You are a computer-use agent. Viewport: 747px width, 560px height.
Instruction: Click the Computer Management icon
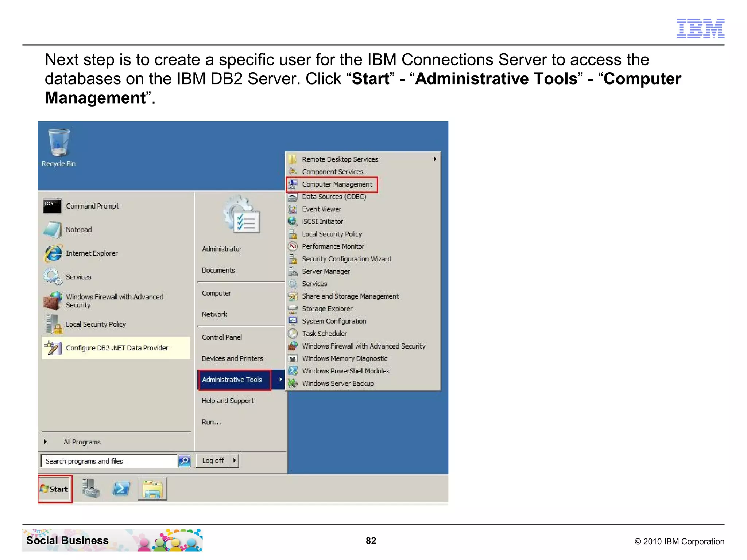[293, 184]
